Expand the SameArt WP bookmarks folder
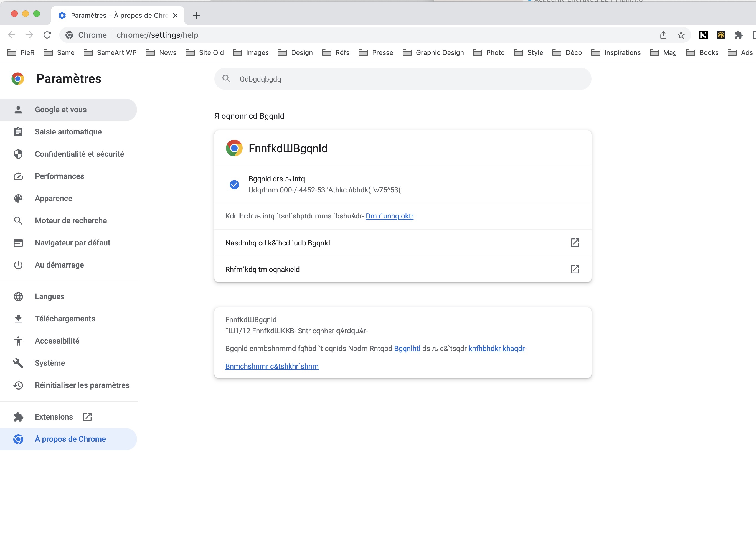The width and height of the screenshot is (756, 559). tap(110, 52)
